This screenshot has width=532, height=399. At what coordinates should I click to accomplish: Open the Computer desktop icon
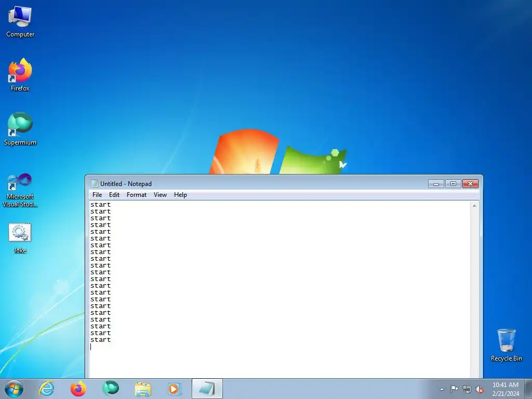pyautogui.click(x=20, y=22)
